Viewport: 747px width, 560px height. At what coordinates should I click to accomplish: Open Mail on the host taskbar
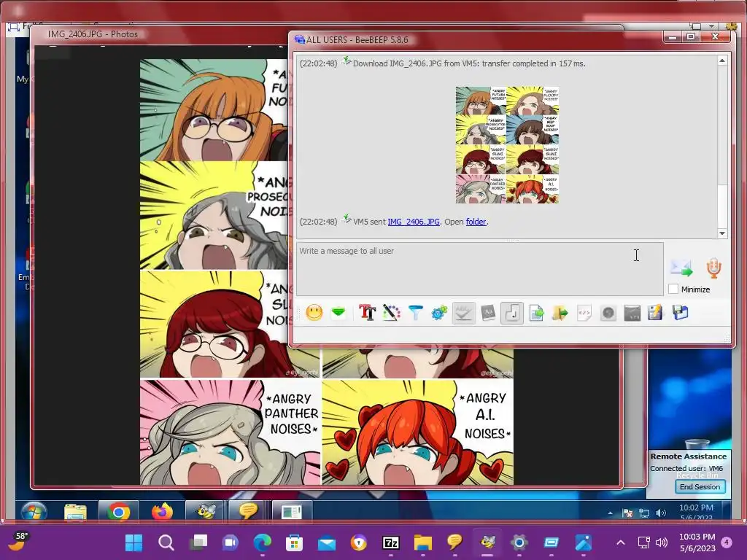tap(327, 542)
